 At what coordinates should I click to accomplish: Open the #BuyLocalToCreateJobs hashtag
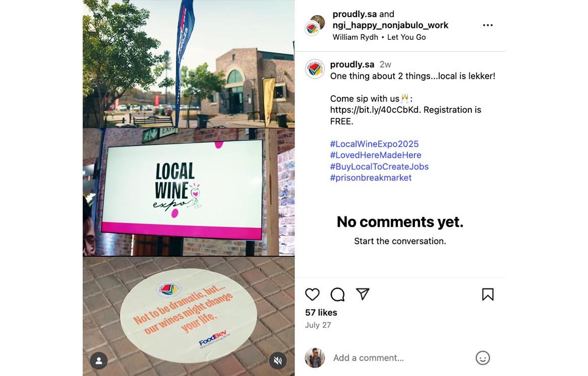point(379,166)
